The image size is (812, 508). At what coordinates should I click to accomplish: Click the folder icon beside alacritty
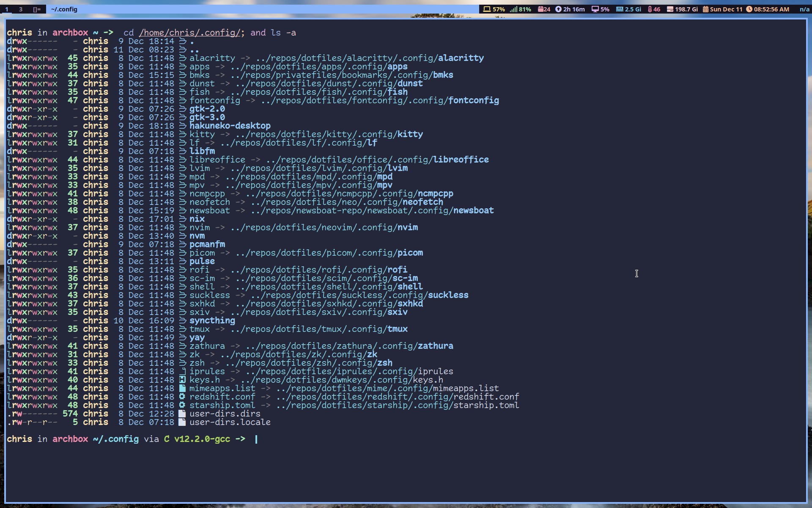click(183, 58)
